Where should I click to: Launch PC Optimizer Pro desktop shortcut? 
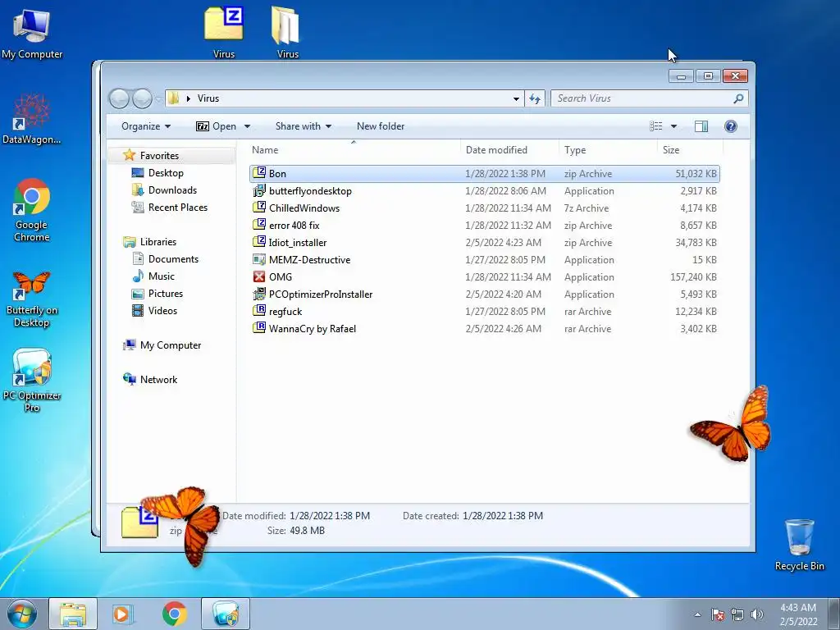pos(32,381)
